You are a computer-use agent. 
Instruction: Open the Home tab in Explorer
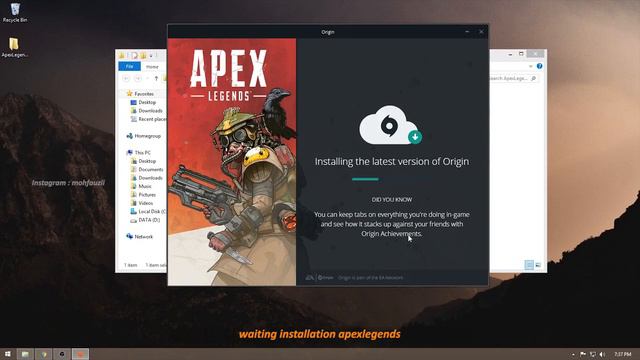(152, 67)
